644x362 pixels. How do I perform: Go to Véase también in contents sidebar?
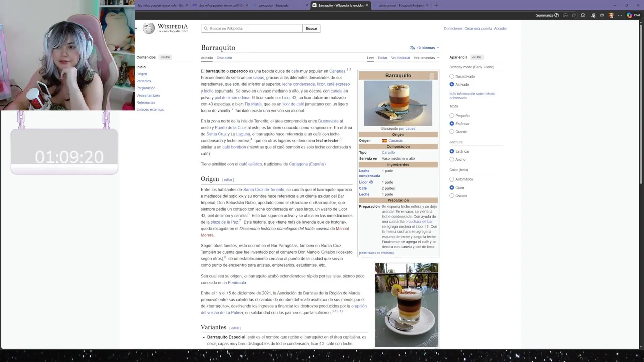148,96
